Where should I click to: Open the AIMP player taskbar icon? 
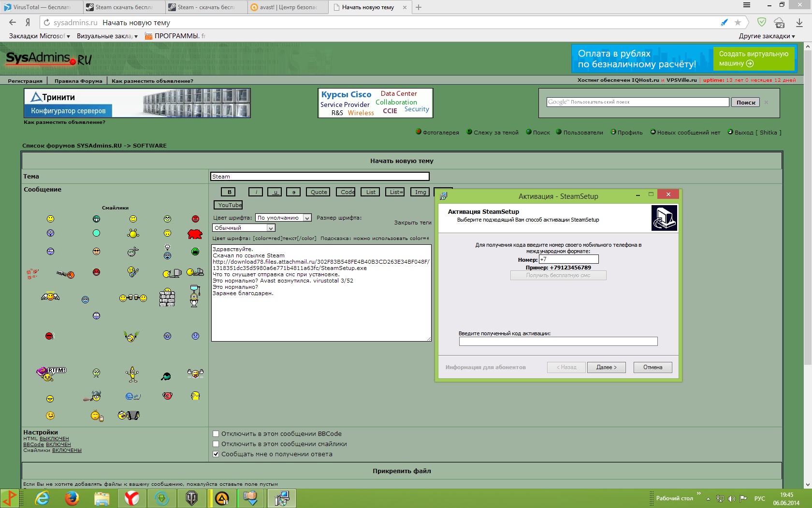point(222,498)
